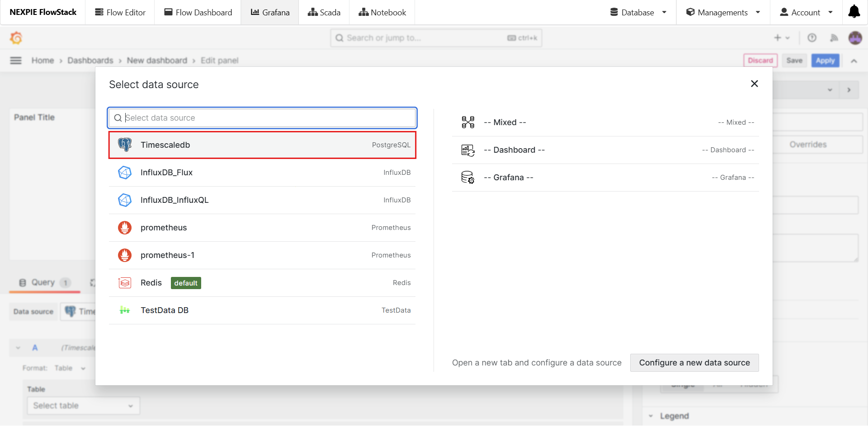Click the Overrides tab
This screenshot has height=426, width=868.
808,145
